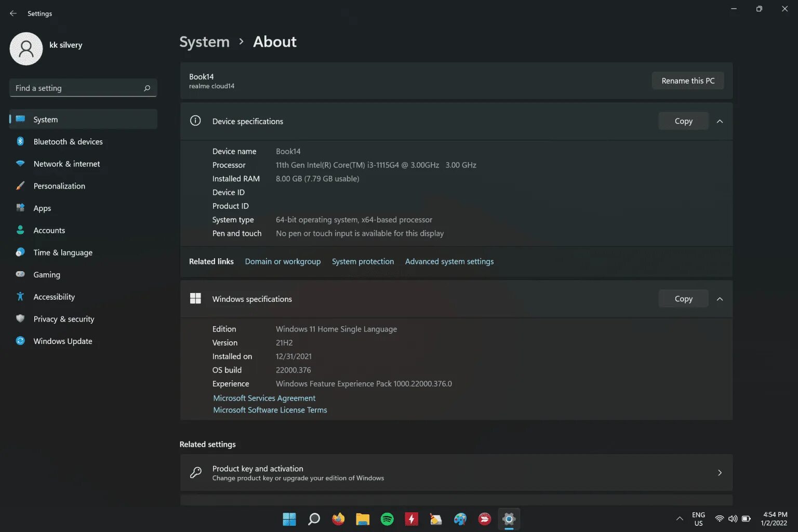Open Microsoft Services Agreement link
Image resolution: width=798 pixels, height=532 pixels.
264,398
